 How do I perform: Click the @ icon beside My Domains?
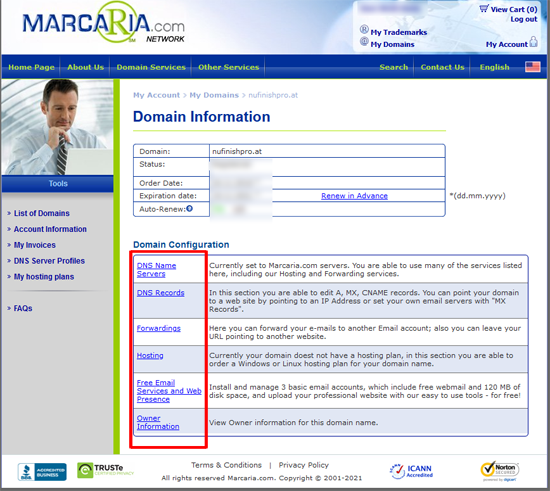[364, 41]
